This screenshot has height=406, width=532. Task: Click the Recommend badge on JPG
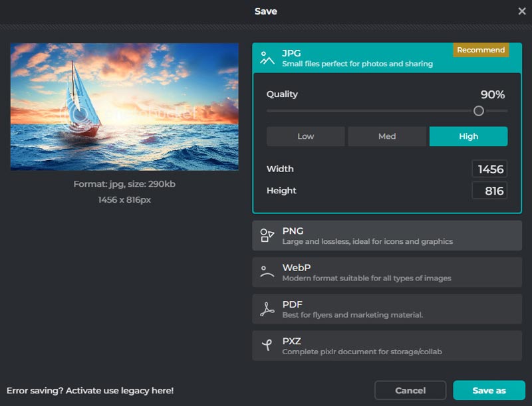(x=481, y=50)
